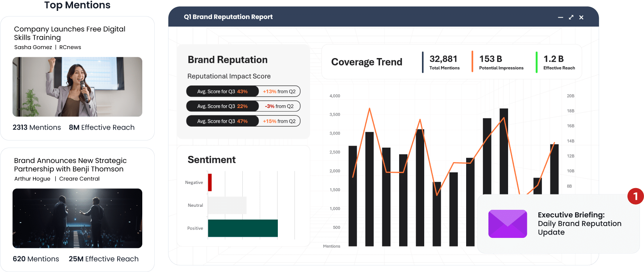Select the green Positive sentiment bar
This screenshot has height=272, width=644.
tap(243, 228)
